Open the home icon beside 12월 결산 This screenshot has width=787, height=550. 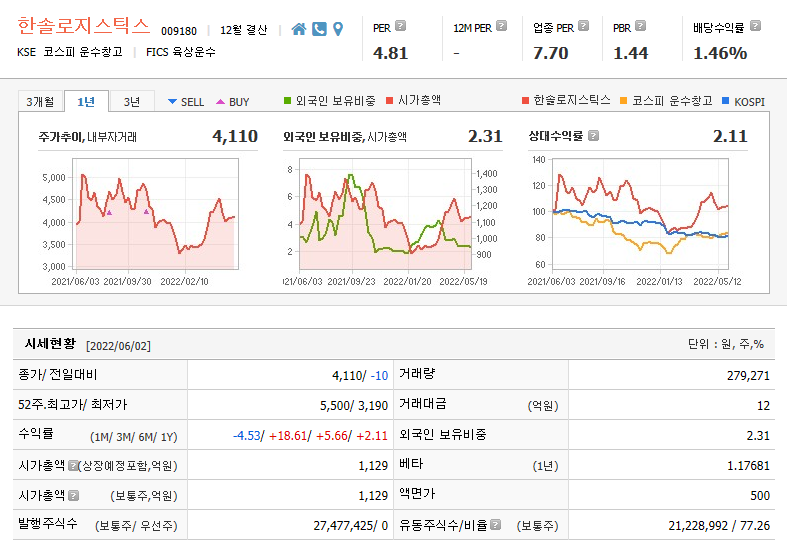pyautogui.click(x=299, y=29)
